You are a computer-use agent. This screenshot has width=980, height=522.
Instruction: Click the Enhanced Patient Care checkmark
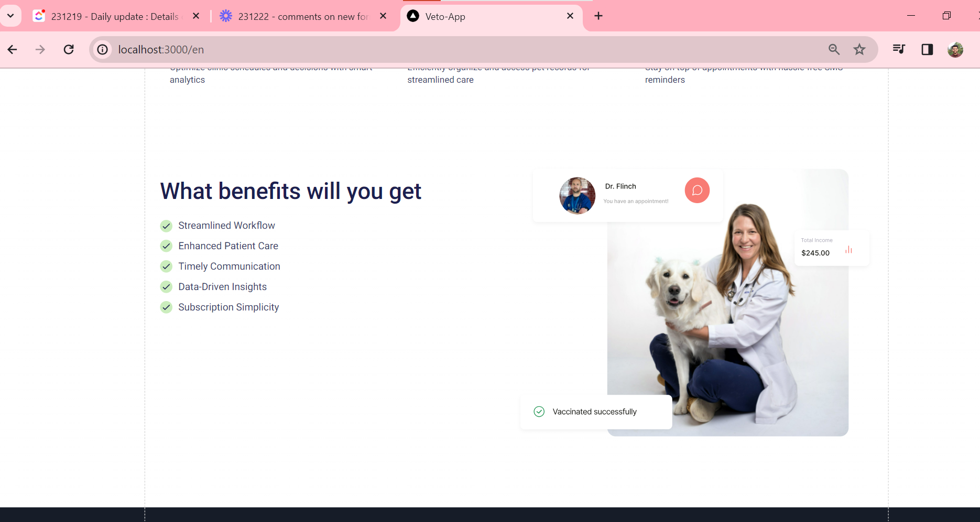[x=166, y=246]
